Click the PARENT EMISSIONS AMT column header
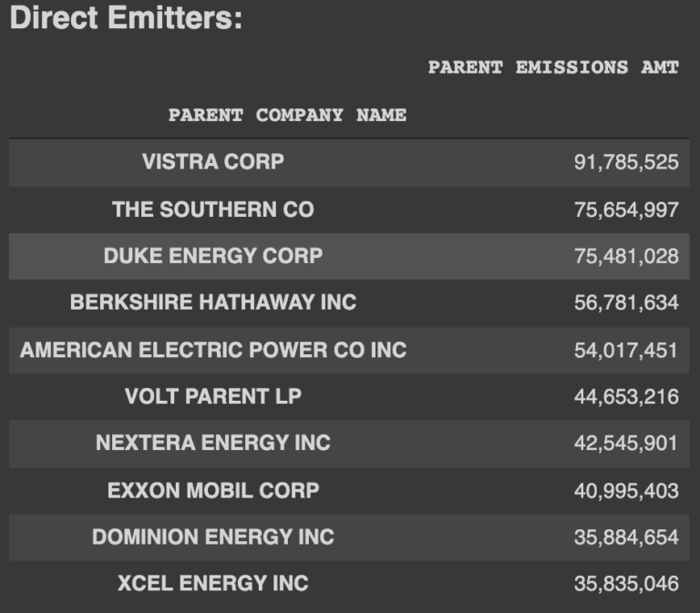Screen dimensions: 700x613 pos(553,67)
